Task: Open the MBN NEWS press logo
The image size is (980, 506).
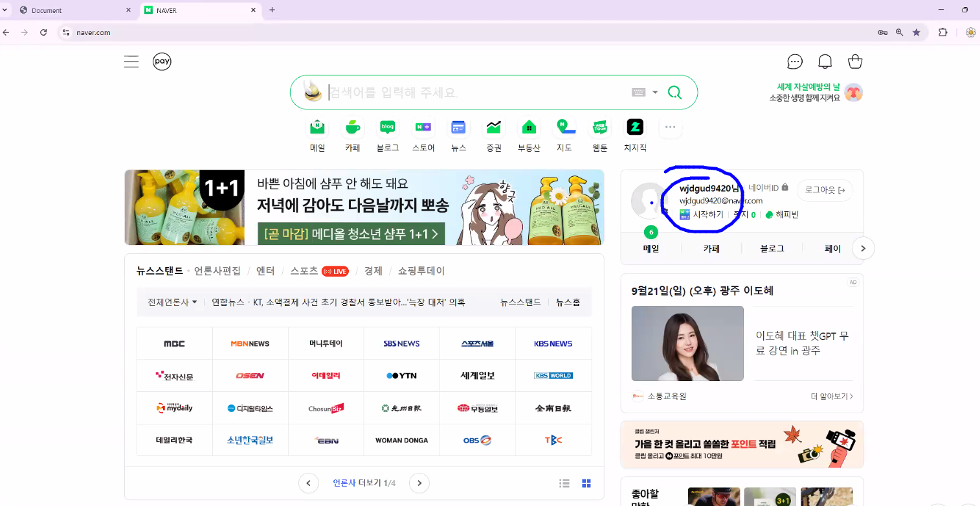Action: pyautogui.click(x=250, y=343)
